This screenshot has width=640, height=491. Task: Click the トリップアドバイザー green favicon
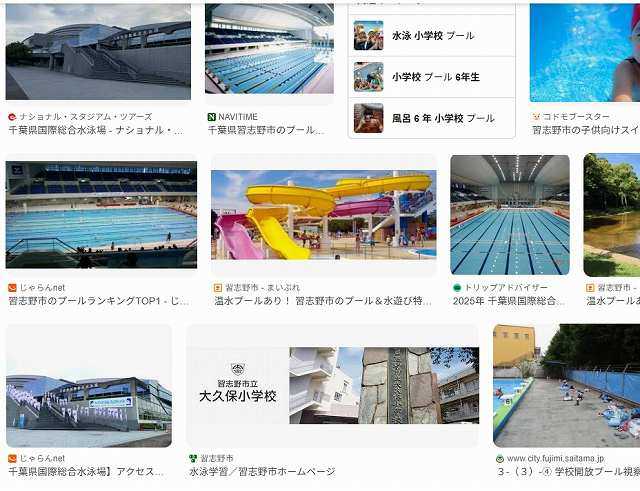pyautogui.click(x=457, y=288)
